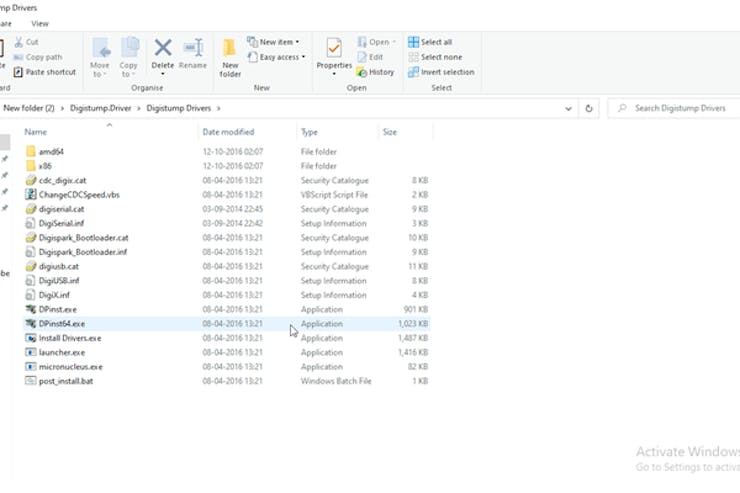Click the Search Digistump Drivers field

[x=680, y=108]
